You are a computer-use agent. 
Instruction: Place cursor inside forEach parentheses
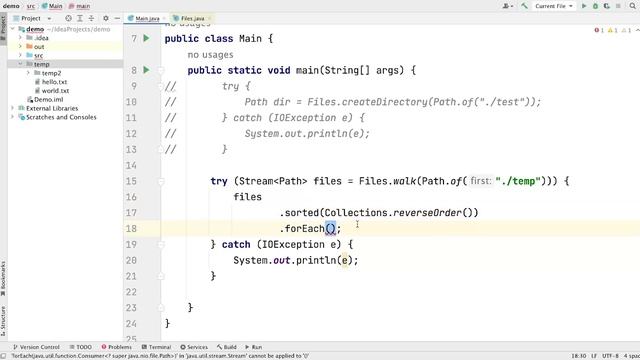coord(331,229)
